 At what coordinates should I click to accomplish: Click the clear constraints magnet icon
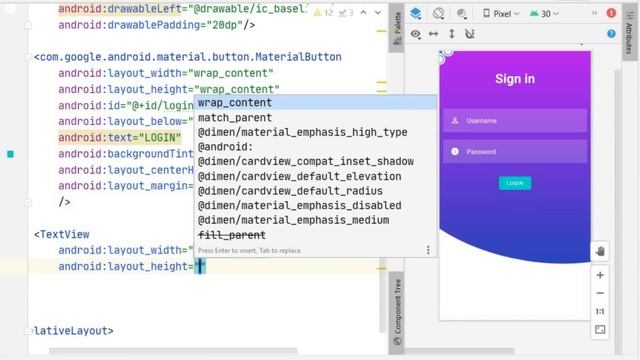(x=470, y=34)
